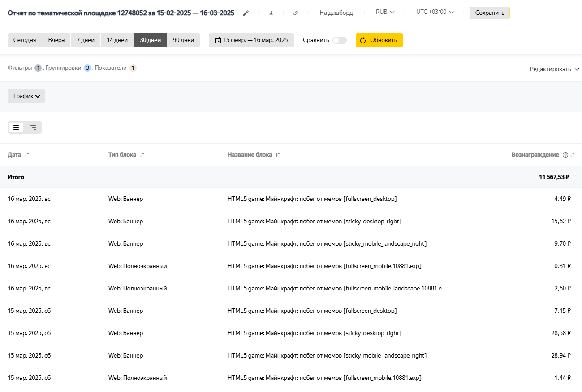Image resolution: width=582 pixels, height=392 pixels.
Task: Click the Сохранить button
Action: tap(489, 13)
